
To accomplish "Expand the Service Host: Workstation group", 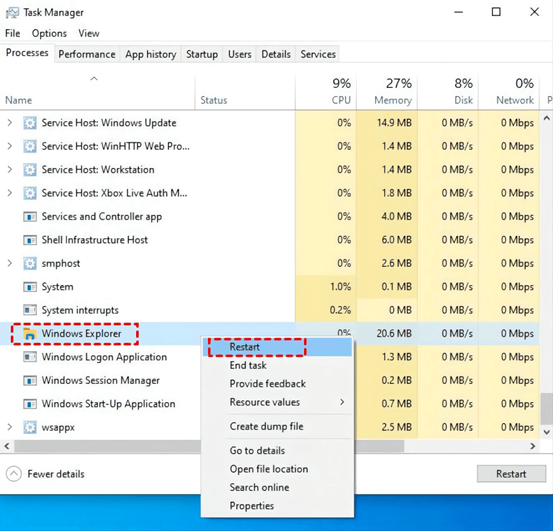I will tap(10, 170).
